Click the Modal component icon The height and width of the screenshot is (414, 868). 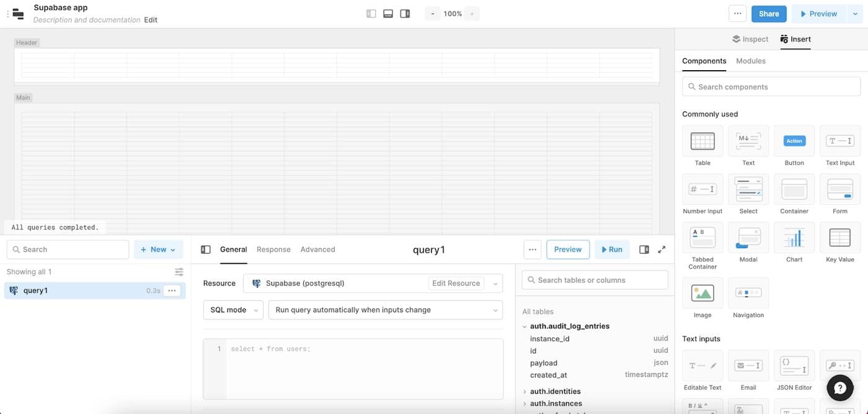click(748, 238)
